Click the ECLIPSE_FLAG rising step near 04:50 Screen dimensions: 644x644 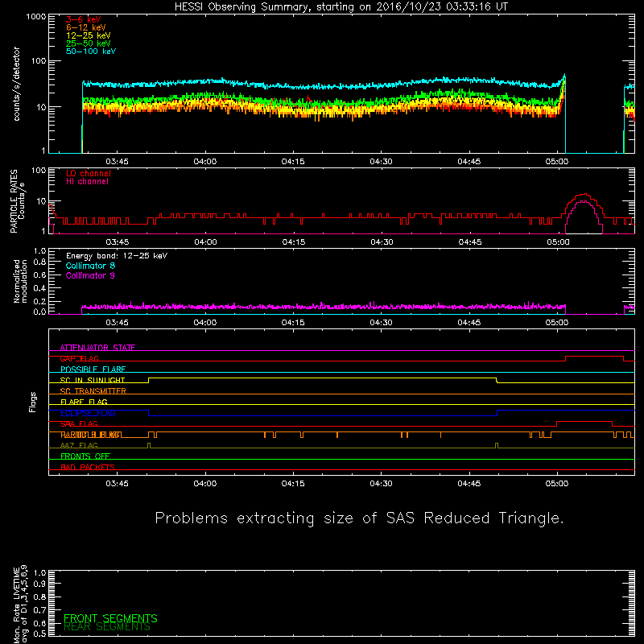(x=497, y=413)
